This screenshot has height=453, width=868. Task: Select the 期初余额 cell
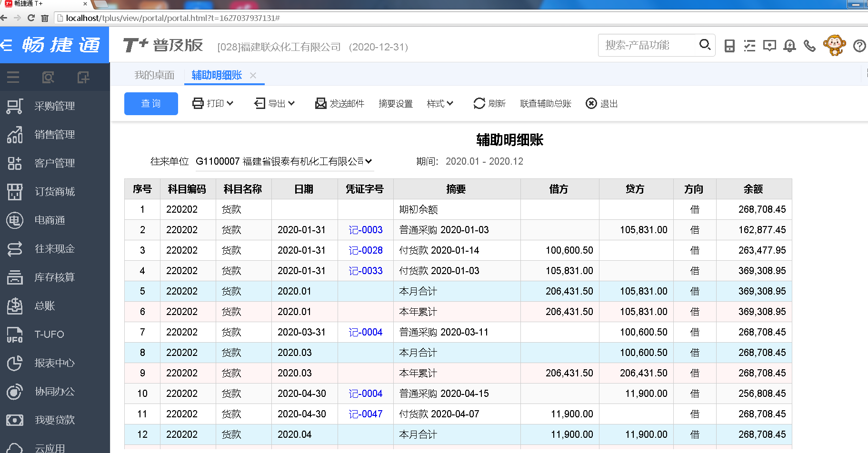(457, 209)
